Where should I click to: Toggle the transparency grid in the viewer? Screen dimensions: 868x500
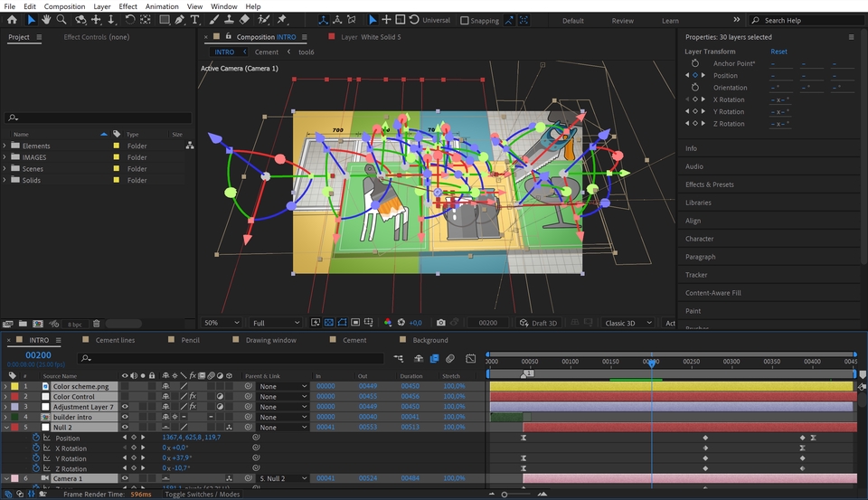pyautogui.click(x=329, y=322)
